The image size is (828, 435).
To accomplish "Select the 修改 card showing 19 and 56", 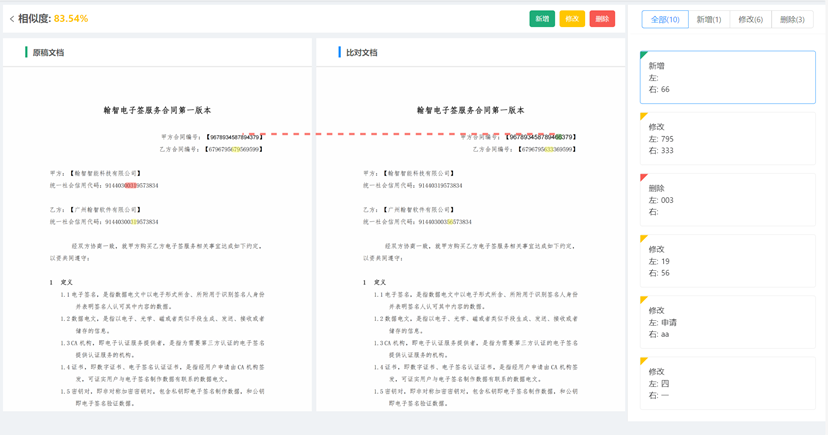I will click(727, 261).
